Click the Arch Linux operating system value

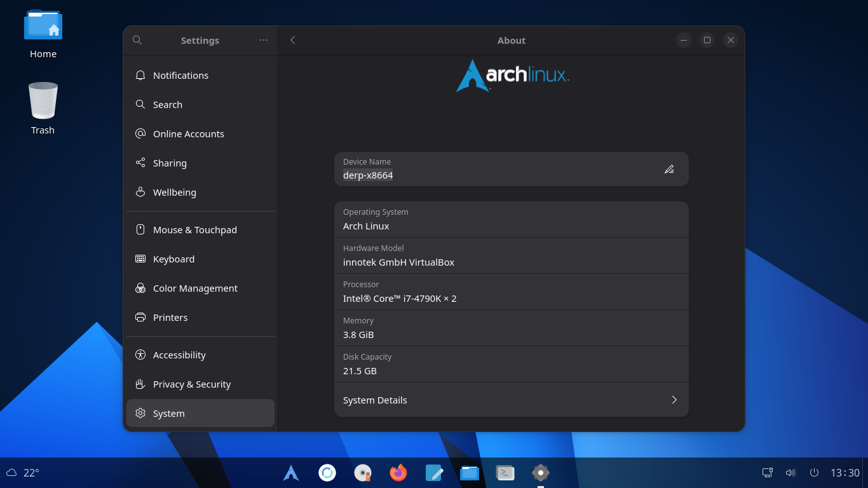366,226
